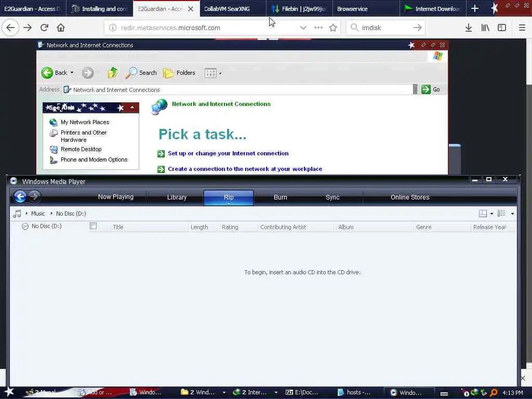Open the Library tab in Media Player
The image size is (532, 399).
tap(177, 197)
